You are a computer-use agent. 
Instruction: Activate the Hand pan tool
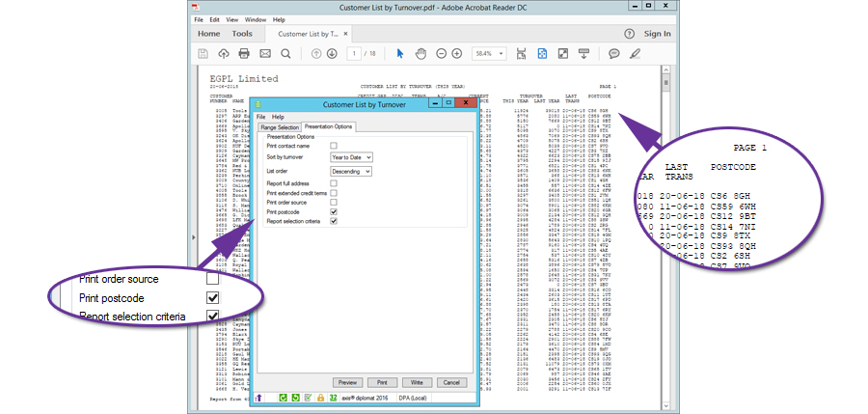[421, 54]
